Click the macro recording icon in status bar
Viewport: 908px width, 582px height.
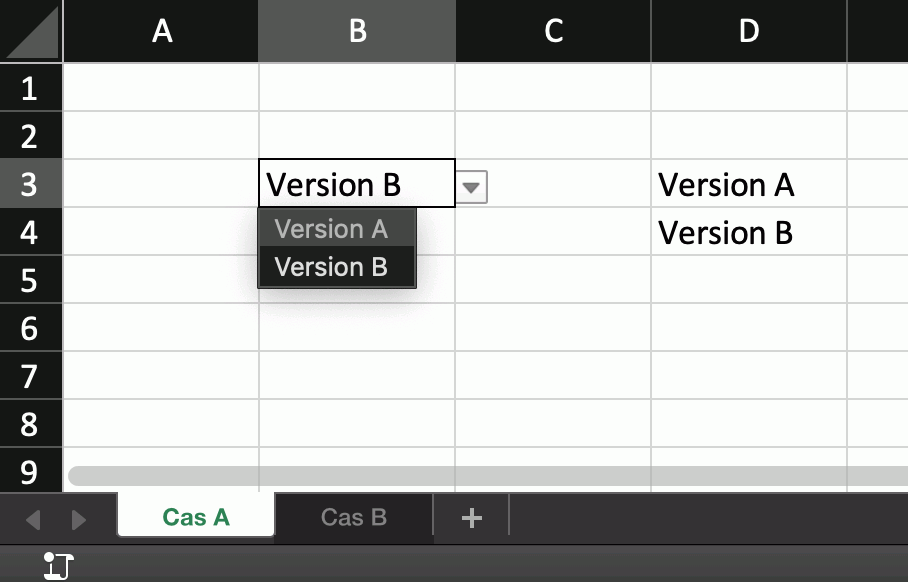coord(59,566)
